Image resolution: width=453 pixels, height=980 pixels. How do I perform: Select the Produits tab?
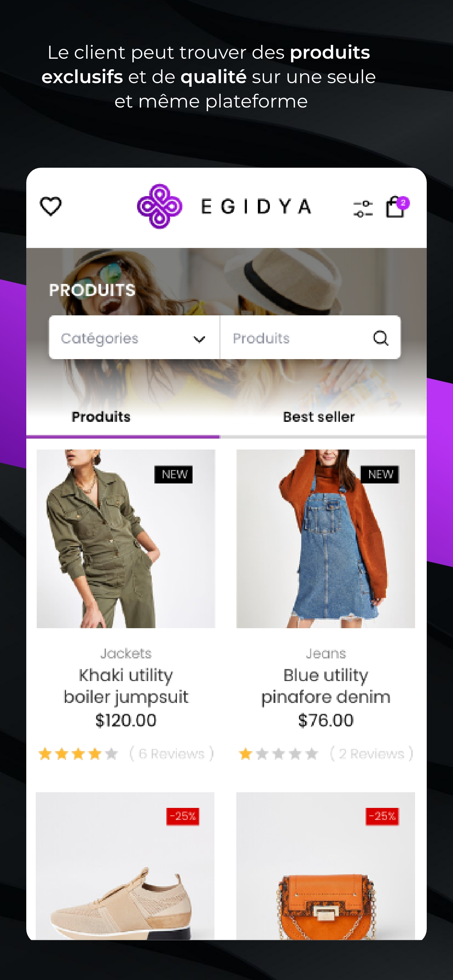pyautogui.click(x=101, y=417)
